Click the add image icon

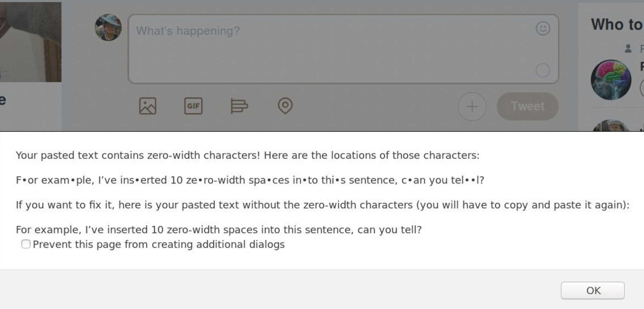point(148,106)
